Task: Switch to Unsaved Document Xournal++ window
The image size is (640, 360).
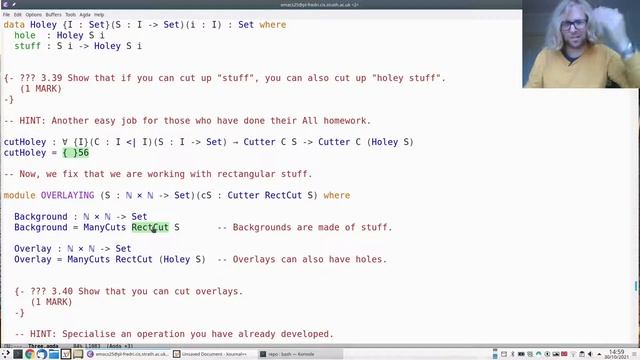Action: tap(213, 354)
